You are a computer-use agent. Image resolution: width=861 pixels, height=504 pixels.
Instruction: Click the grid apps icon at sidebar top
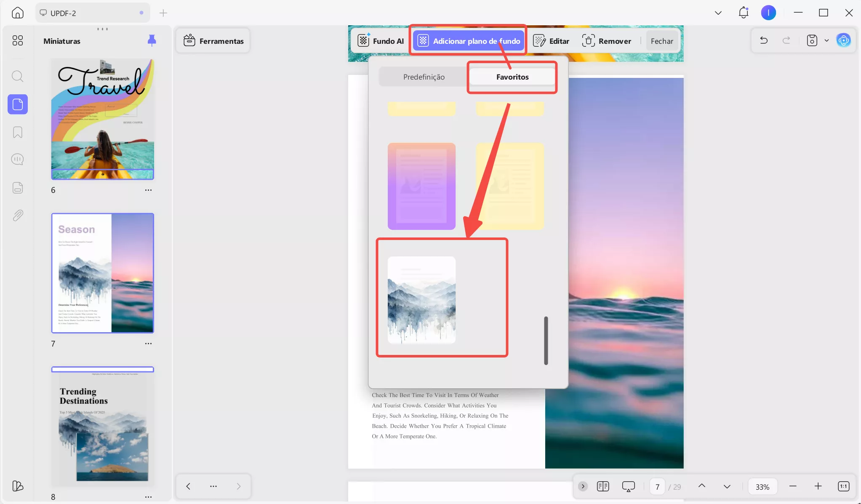(x=17, y=40)
